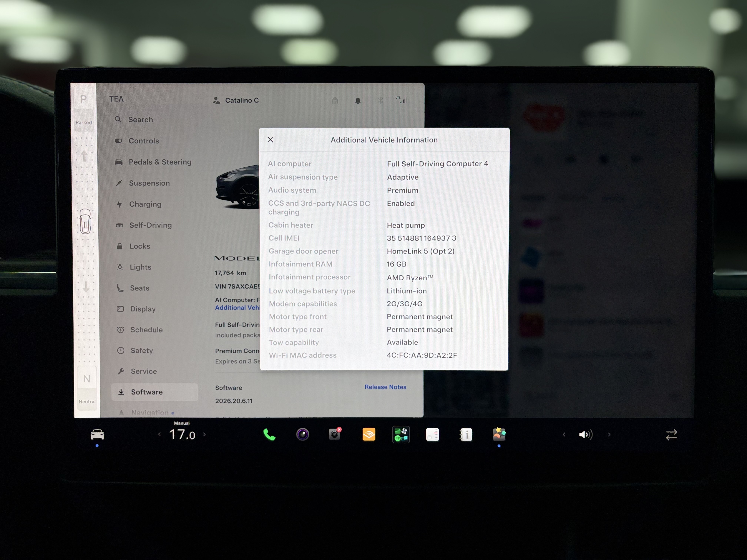747x560 pixels.
Task: Open the Release Notes link
Action: (385, 387)
